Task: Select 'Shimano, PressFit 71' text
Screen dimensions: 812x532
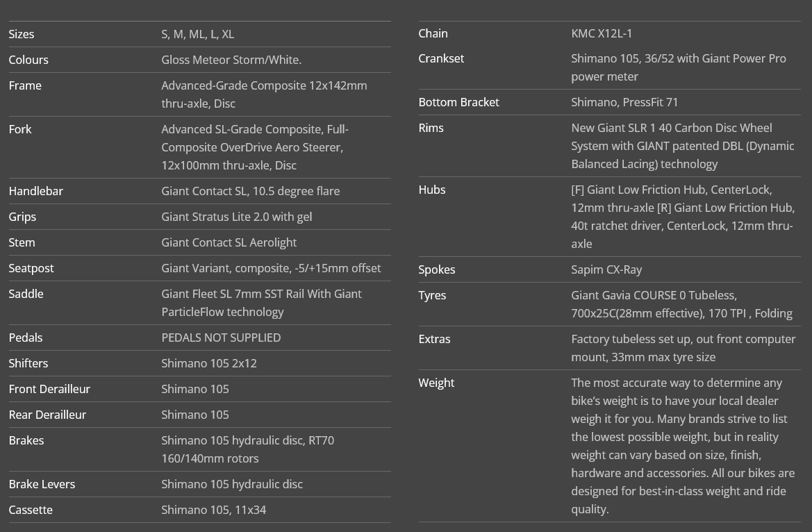Action: [x=624, y=103]
